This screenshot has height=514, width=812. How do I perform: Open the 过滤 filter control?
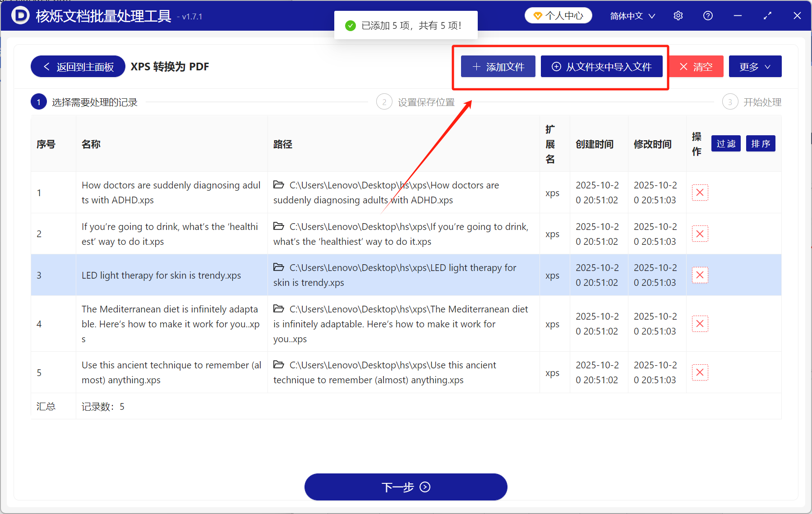coord(726,143)
